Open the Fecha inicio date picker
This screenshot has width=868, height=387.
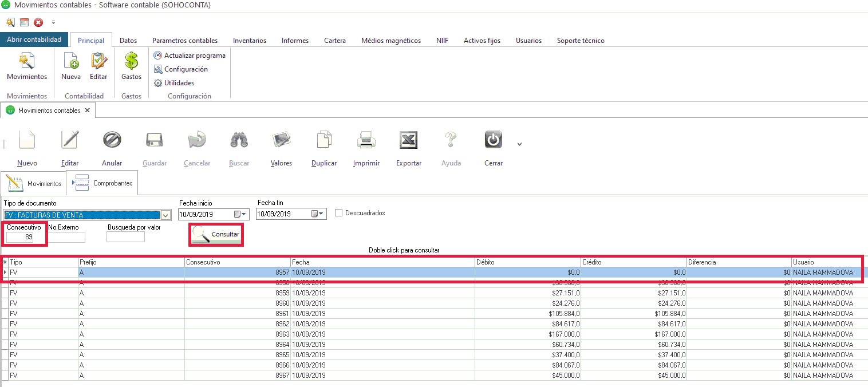pyautogui.click(x=240, y=214)
